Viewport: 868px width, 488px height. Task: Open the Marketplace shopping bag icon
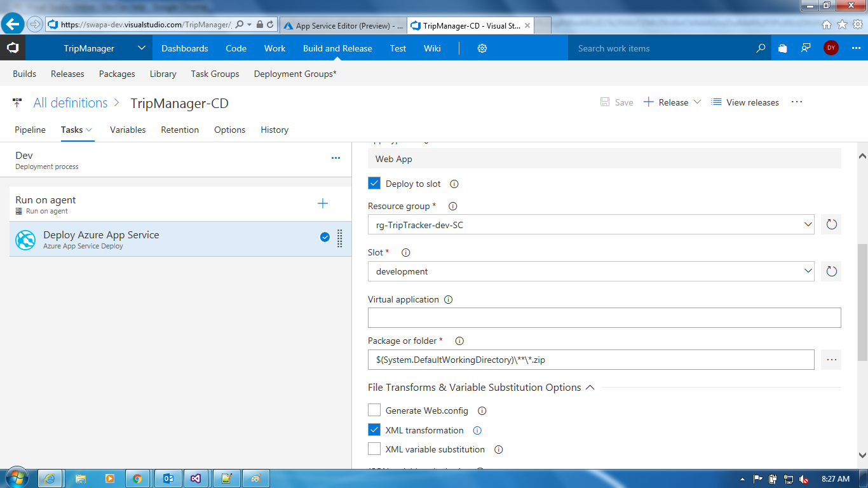783,48
